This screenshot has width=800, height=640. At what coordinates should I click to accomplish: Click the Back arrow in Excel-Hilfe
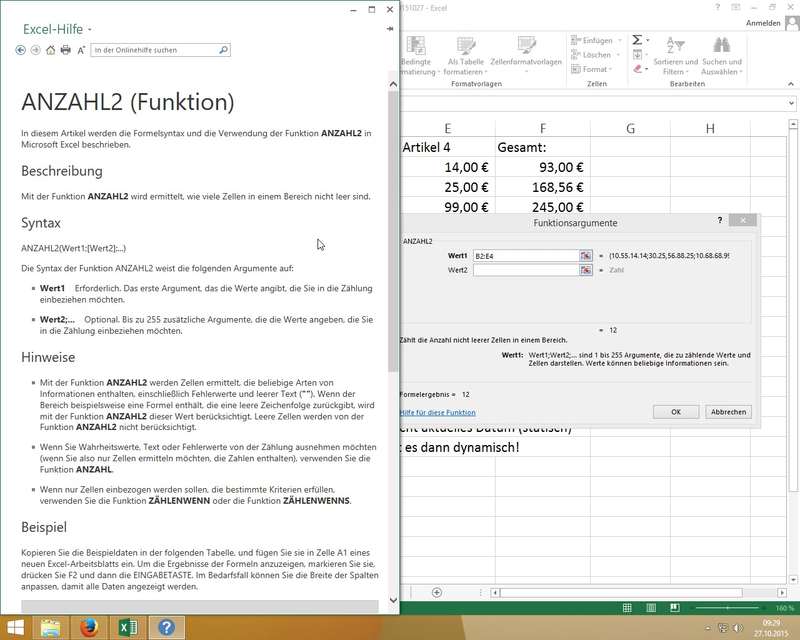21,49
